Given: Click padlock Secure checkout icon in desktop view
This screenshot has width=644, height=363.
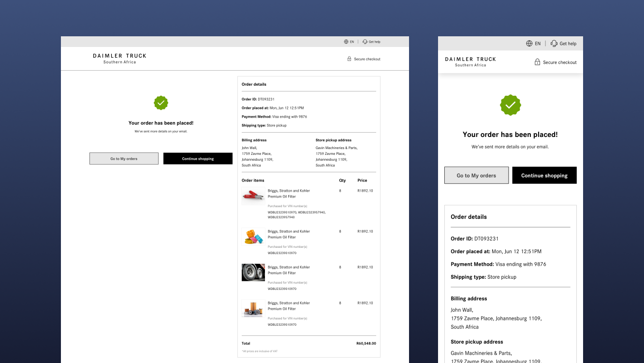Looking at the screenshot, I should pos(349,59).
